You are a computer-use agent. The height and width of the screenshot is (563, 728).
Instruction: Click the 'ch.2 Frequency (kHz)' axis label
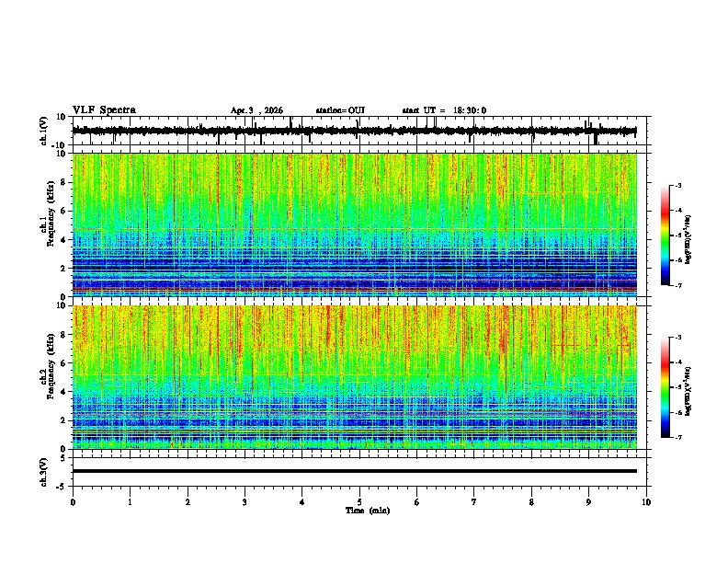48,366
